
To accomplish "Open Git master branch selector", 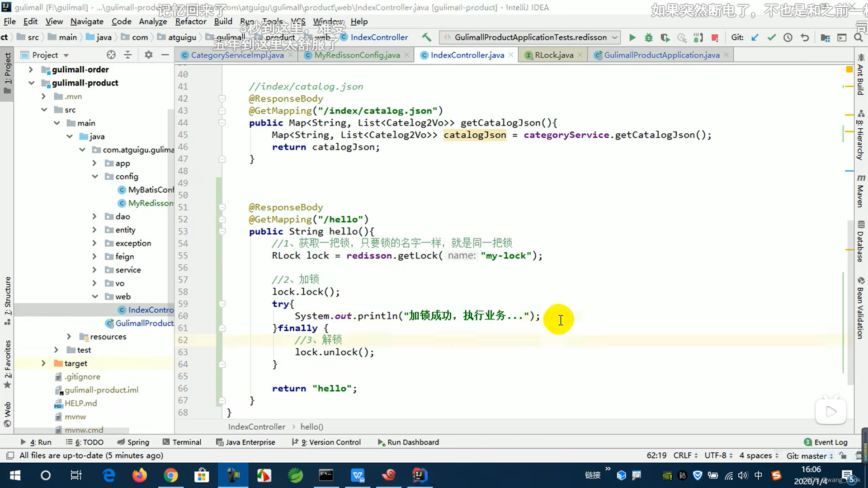I will (809, 455).
